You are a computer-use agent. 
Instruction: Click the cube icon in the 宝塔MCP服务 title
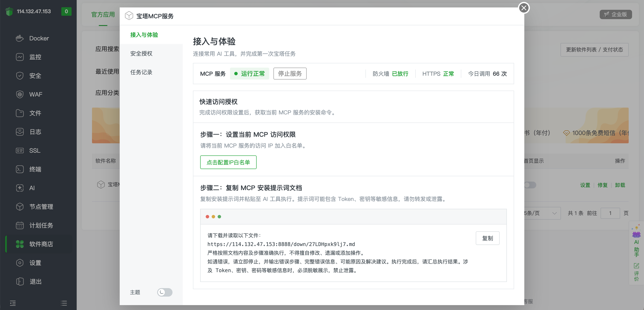(x=129, y=16)
